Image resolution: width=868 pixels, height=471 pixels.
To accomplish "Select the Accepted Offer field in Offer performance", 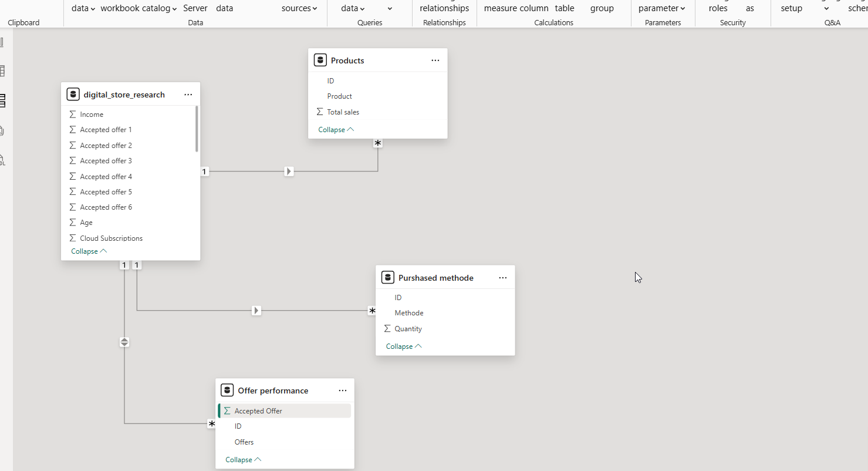I will (258, 411).
